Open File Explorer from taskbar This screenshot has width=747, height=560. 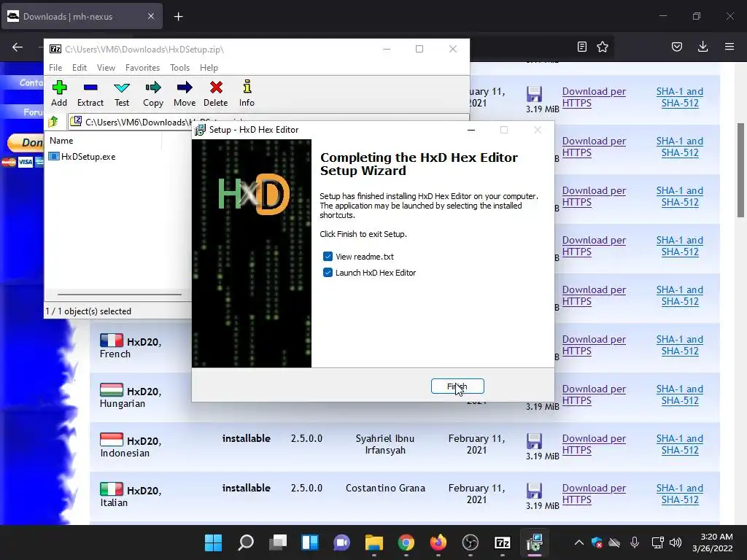click(x=374, y=542)
